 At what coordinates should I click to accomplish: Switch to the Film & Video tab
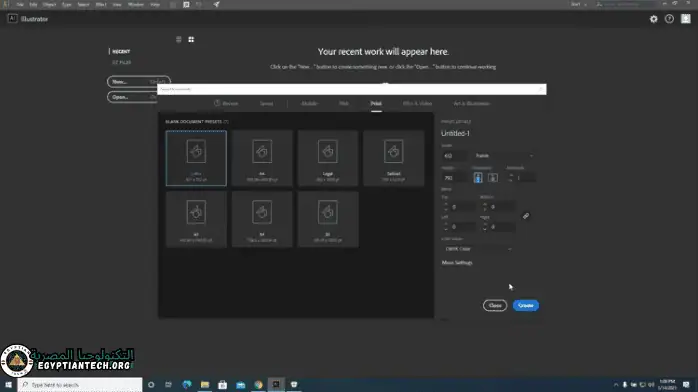[x=417, y=103]
